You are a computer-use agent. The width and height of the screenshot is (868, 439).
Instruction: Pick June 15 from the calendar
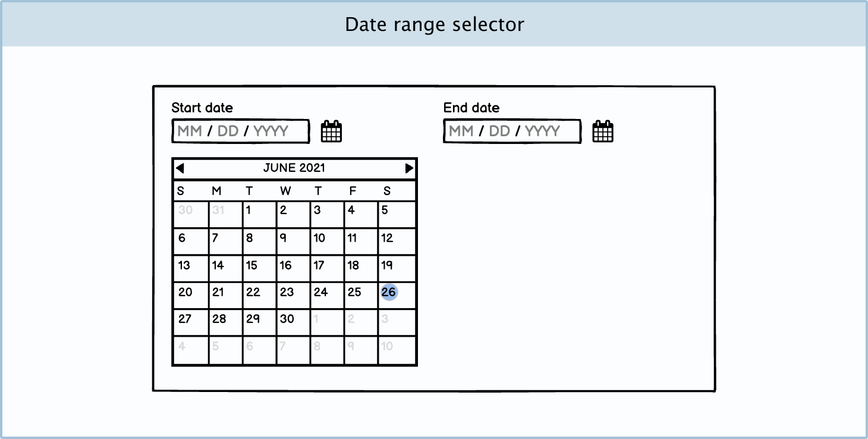point(259,268)
